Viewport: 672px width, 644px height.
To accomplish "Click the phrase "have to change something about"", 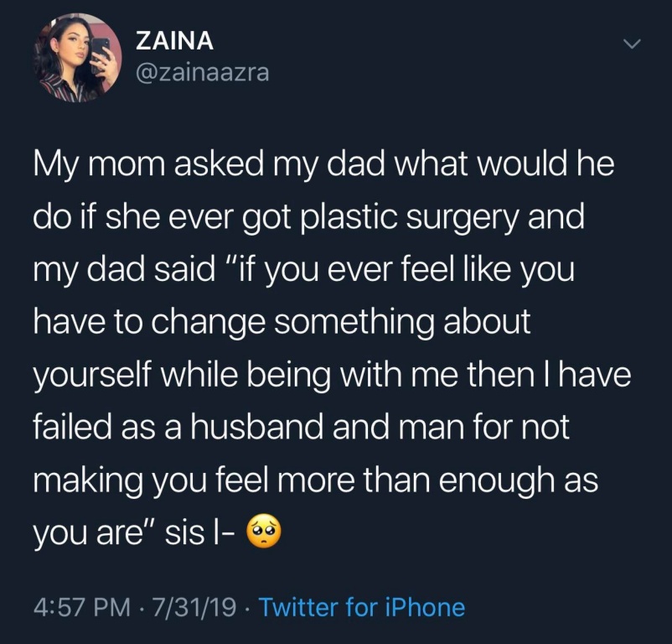I will [x=282, y=324].
